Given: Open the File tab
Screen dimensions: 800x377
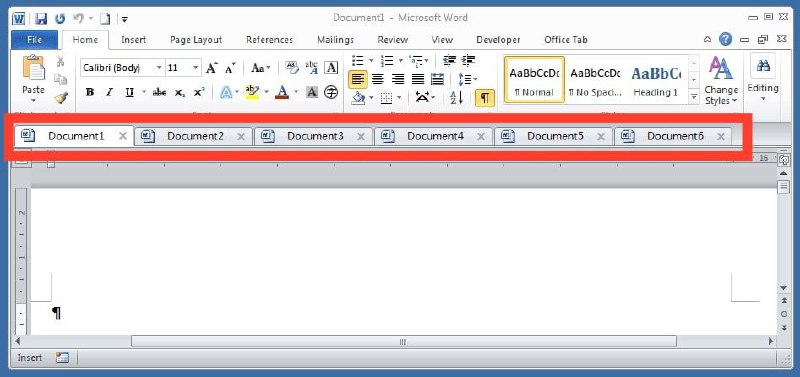Looking at the screenshot, I should coord(34,40).
